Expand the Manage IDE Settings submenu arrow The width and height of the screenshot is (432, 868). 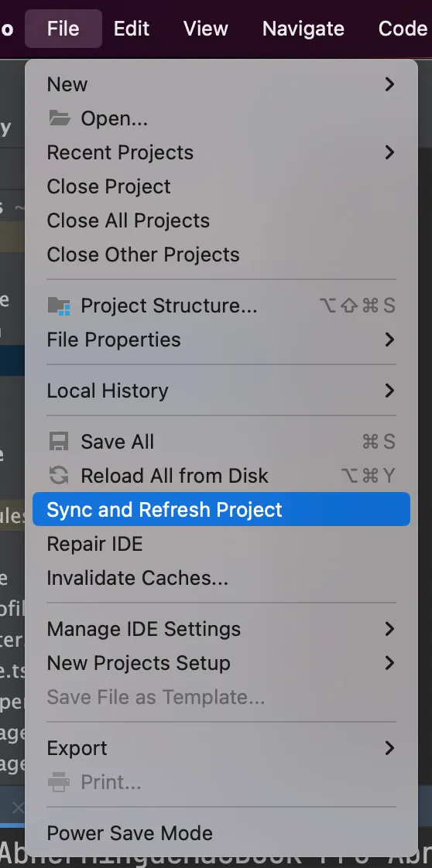(x=390, y=629)
